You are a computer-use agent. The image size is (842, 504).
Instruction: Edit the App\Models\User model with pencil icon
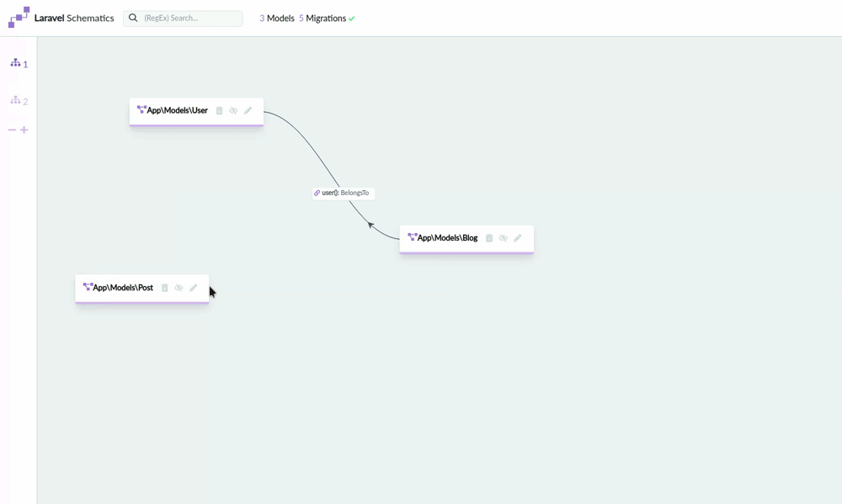(x=248, y=110)
